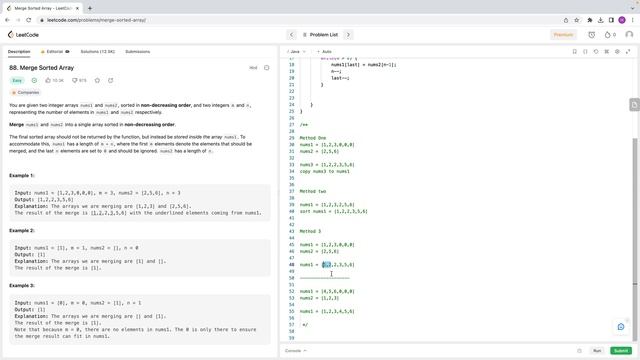The height and width of the screenshot is (360, 640).
Task: Open the keyboard shortcuts icon
Action: [607, 52]
